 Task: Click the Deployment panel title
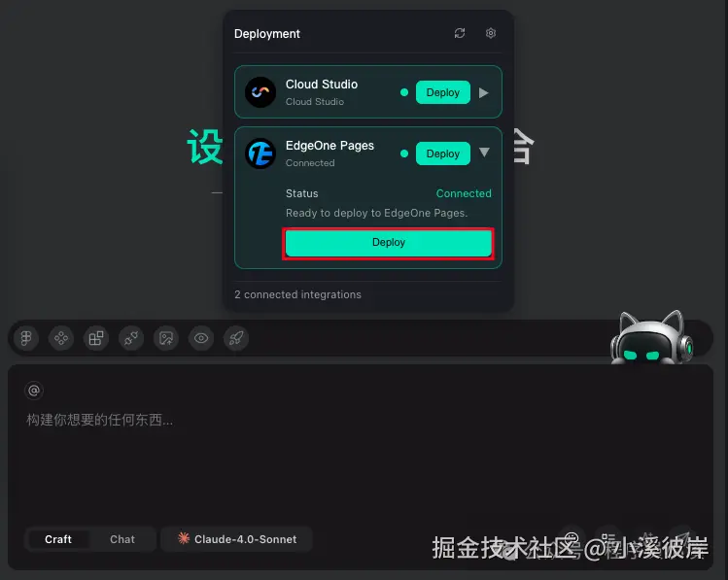click(267, 34)
